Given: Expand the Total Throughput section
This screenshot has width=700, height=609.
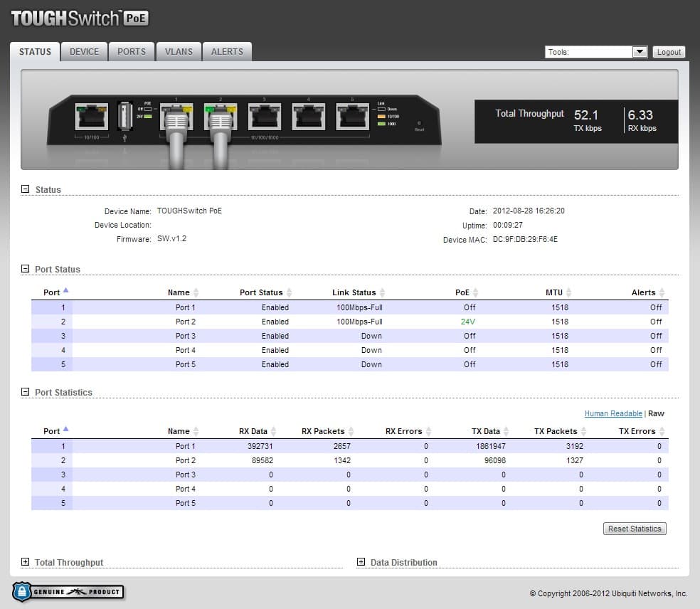Looking at the screenshot, I should [x=26, y=562].
